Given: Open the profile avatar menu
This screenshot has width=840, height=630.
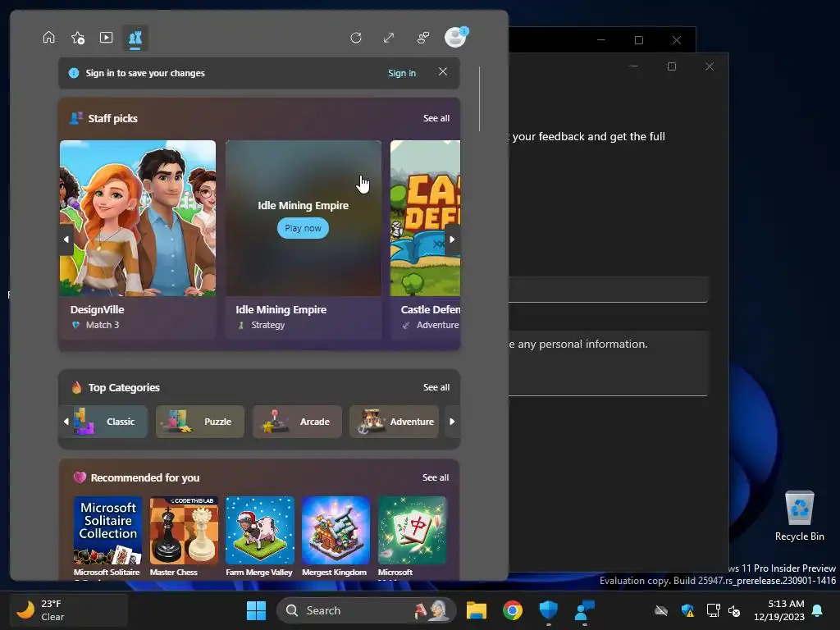Looking at the screenshot, I should (456, 37).
